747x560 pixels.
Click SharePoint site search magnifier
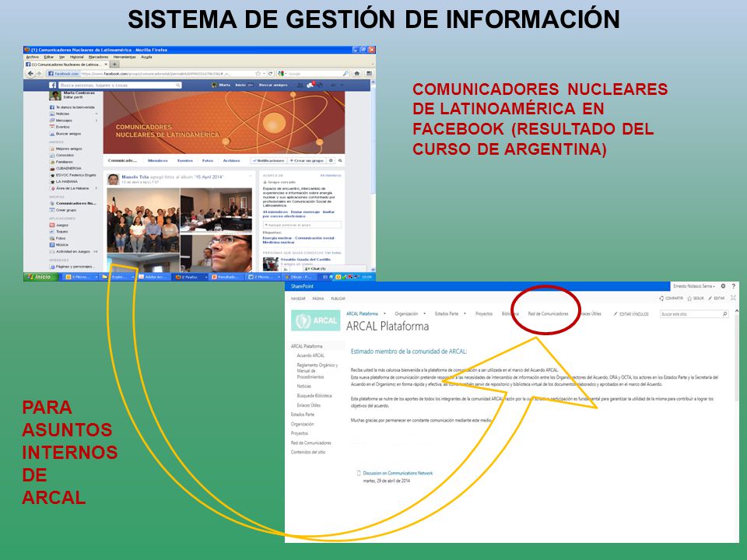coord(725,313)
